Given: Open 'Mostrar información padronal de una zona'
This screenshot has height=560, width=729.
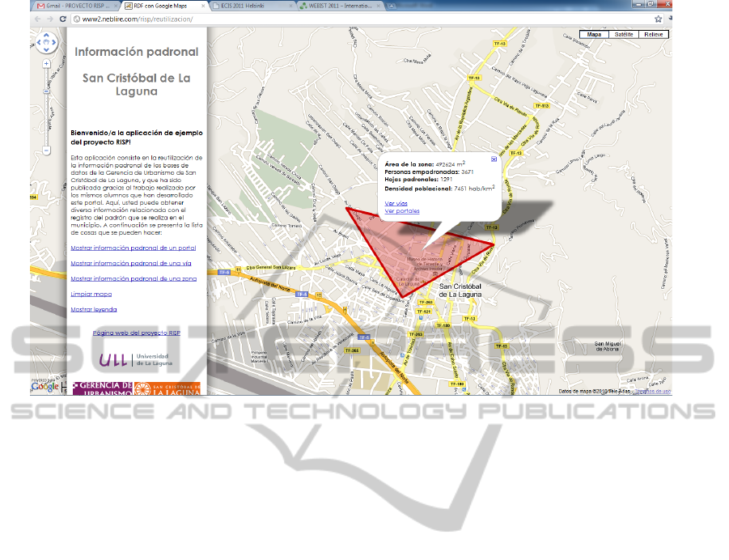Looking at the screenshot, I should 134,278.
